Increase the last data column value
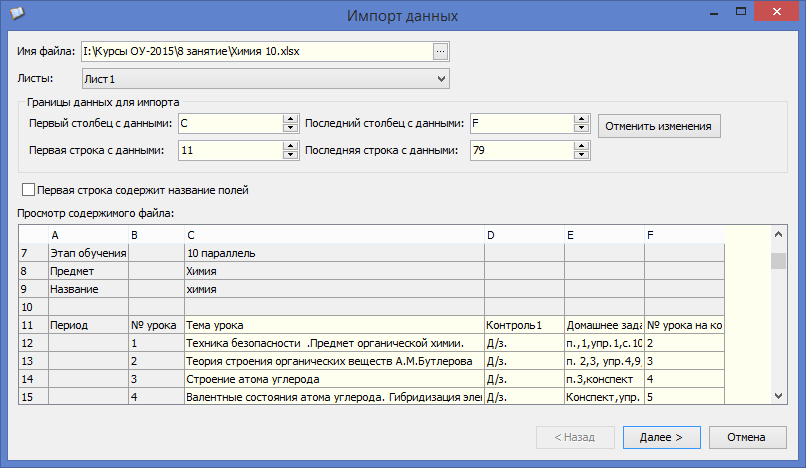Viewport: 806px width, 468px height. [580, 119]
